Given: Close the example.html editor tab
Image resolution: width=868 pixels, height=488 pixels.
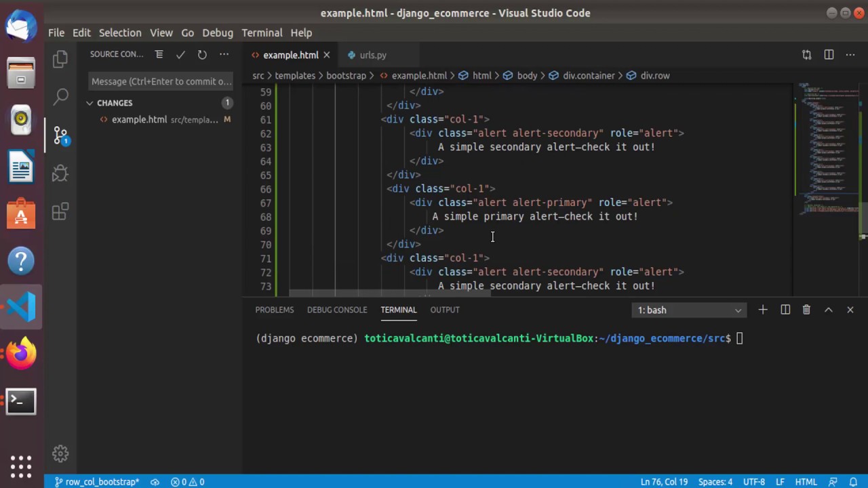Looking at the screenshot, I should pyautogui.click(x=326, y=55).
